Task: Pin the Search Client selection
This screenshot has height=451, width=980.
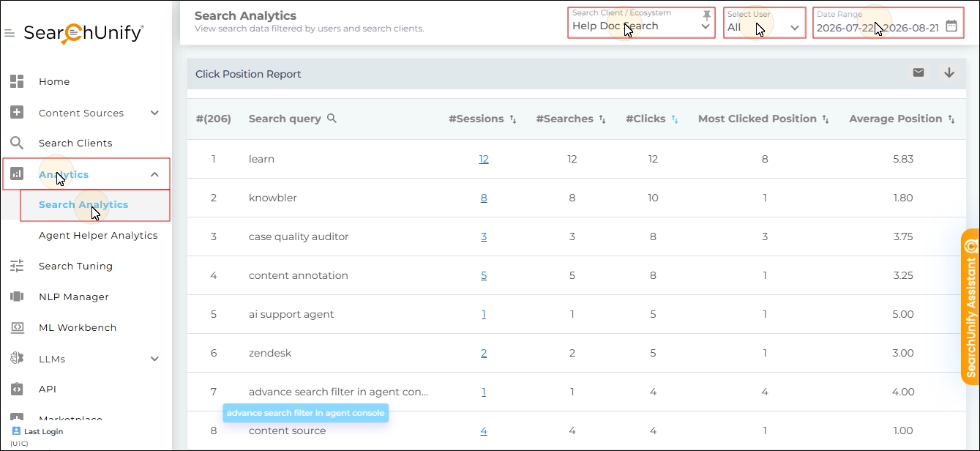Action: pos(706,15)
